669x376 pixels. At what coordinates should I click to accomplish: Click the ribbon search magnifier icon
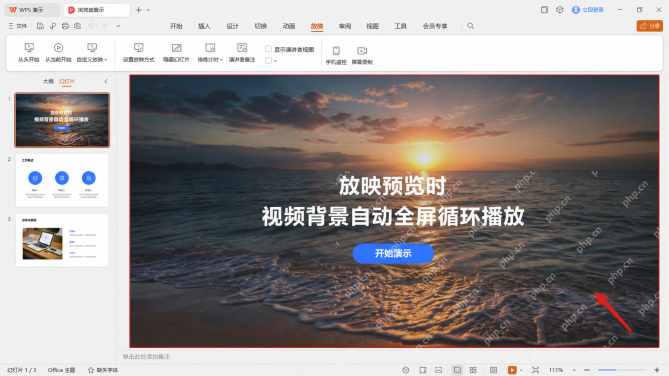coord(471,26)
